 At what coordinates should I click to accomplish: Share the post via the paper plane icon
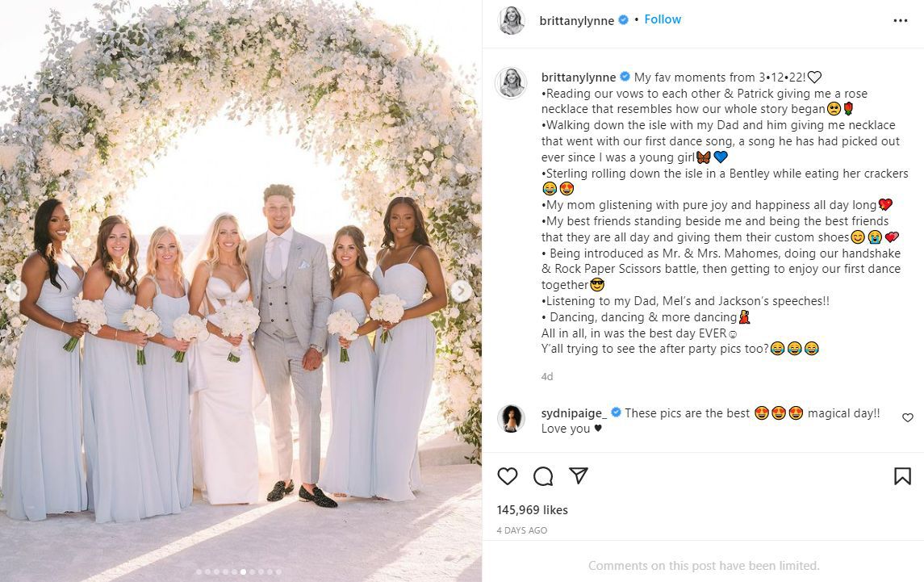click(578, 476)
